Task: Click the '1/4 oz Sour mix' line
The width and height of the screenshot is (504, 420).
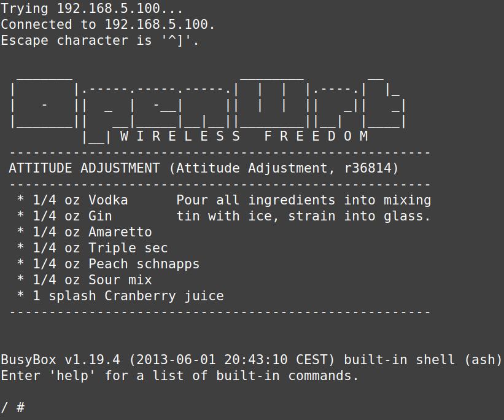Action: point(84,280)
